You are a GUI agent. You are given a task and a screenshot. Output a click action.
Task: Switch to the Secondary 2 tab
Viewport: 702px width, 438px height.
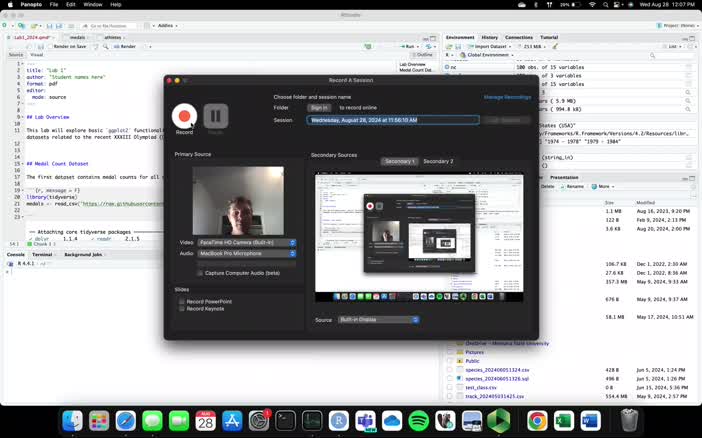click(438, 161)
